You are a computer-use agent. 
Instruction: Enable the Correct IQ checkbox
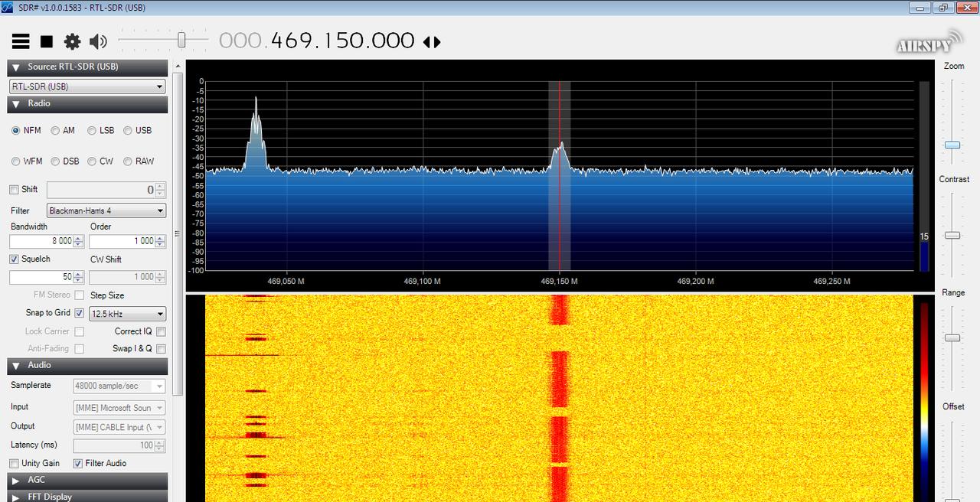(161, 331)
